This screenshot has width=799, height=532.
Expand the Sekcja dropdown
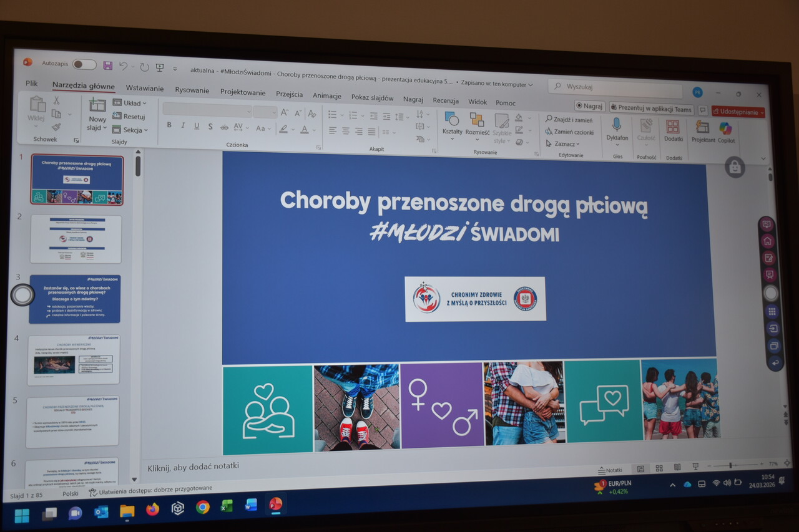point(130,130)
